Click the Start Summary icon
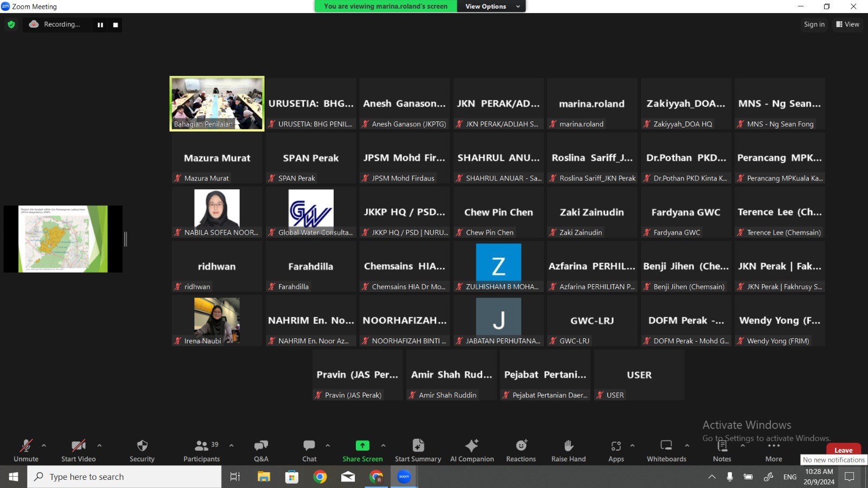 coord(418,446)
